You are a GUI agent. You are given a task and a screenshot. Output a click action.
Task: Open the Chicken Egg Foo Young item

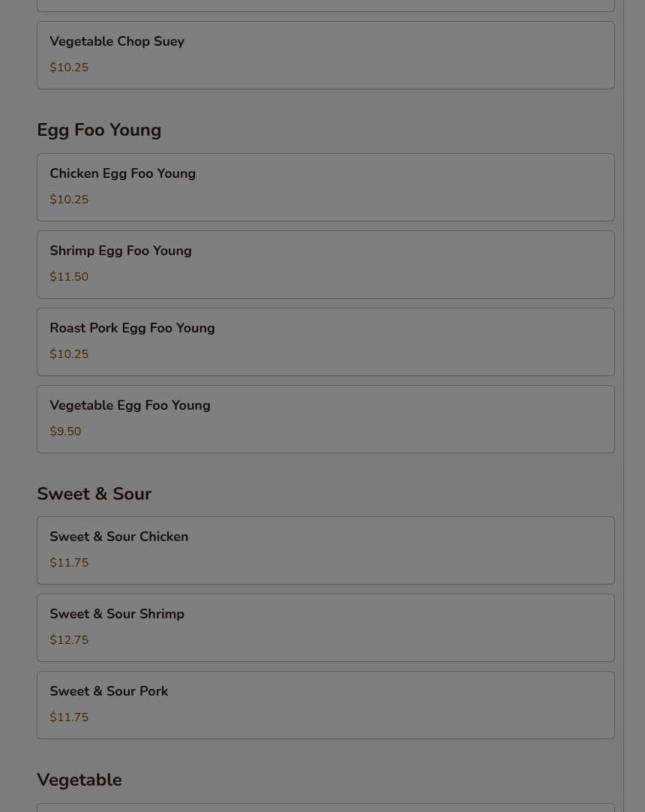click(x=122, y=174)
